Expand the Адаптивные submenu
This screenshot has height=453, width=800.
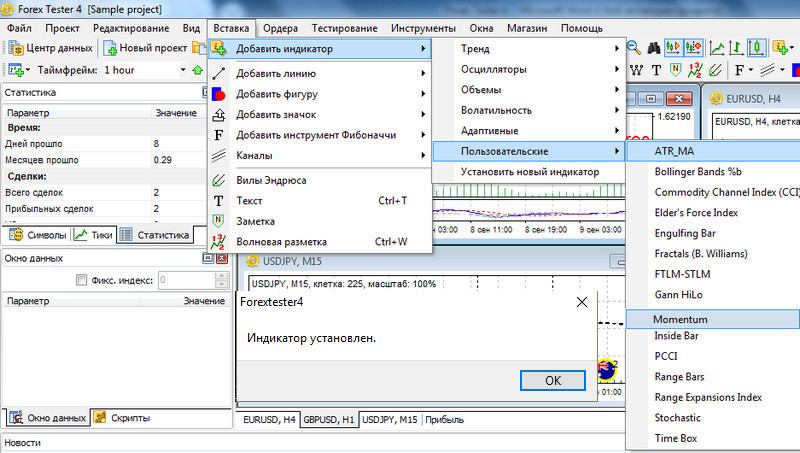coord(529,131)
